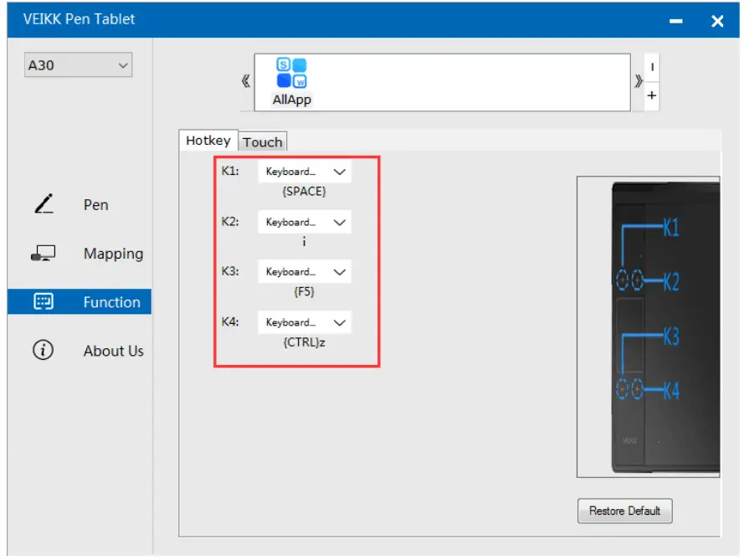Screen dimensions: 749x560
Task: Click the Function keyboard icon
Action: click(44, 302)
